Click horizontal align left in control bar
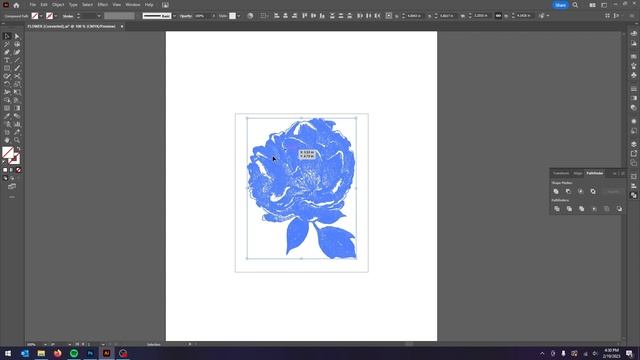 tap(276, 16)
